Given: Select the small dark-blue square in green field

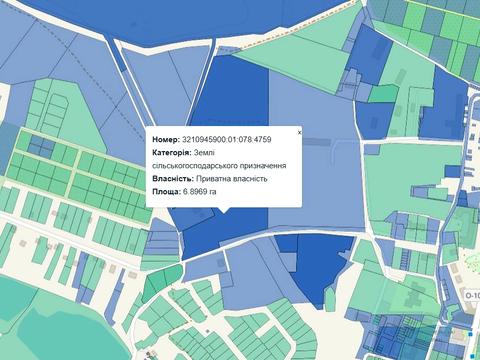Looking at the screenshot, I should 452,171.
